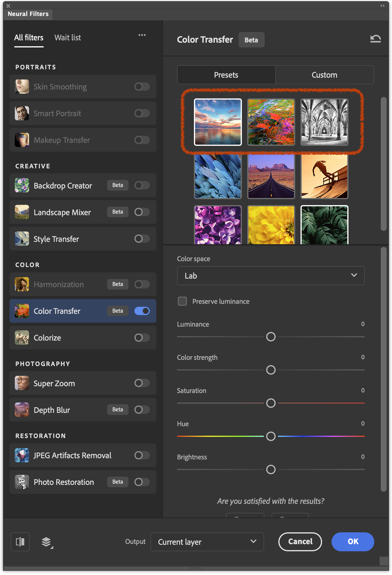The width and height of the screenshot is (392, 575).
Task: Open the Output Current layer dropdown
Action: coord(207,542)
